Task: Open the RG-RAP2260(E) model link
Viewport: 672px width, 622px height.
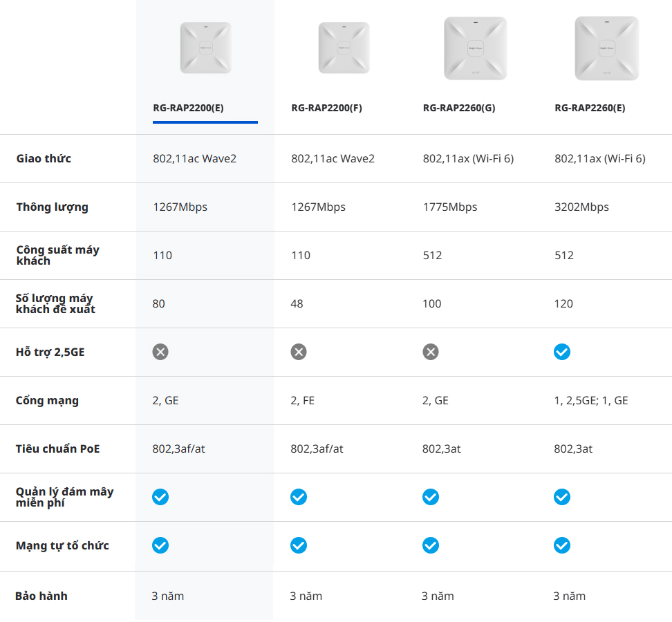Action: (x=590, y=108)
